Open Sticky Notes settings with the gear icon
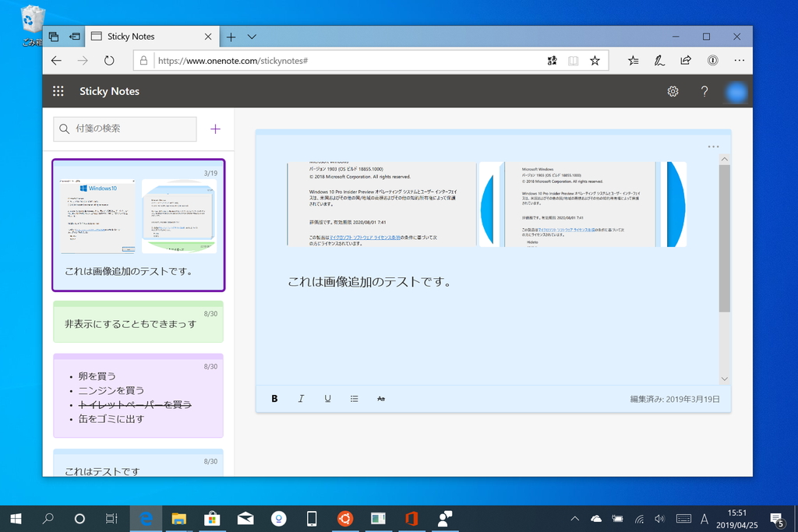 [x=673, y=91]
